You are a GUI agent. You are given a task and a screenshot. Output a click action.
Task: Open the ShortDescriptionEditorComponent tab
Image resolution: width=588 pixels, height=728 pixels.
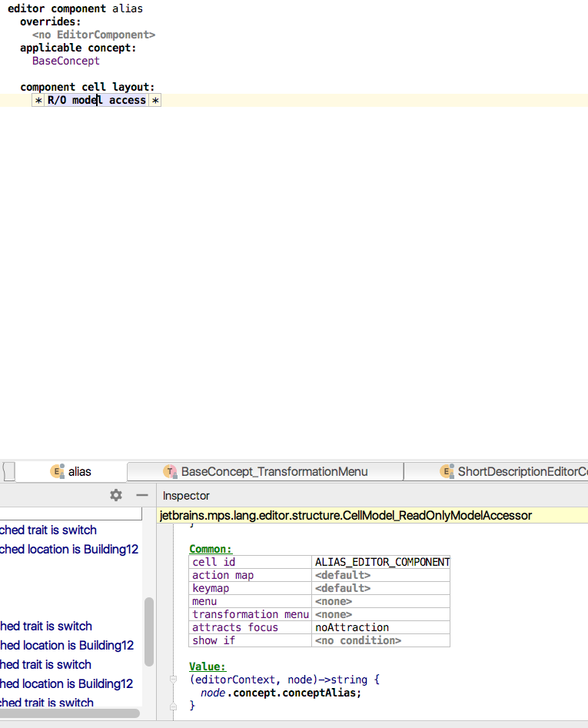pos(522,471)
